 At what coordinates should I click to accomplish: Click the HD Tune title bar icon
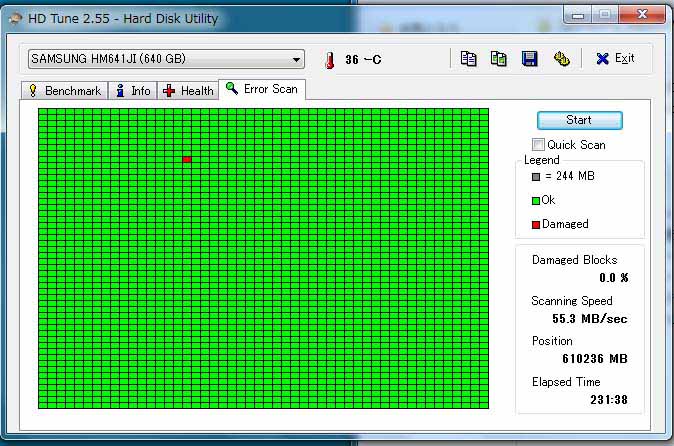15,17
